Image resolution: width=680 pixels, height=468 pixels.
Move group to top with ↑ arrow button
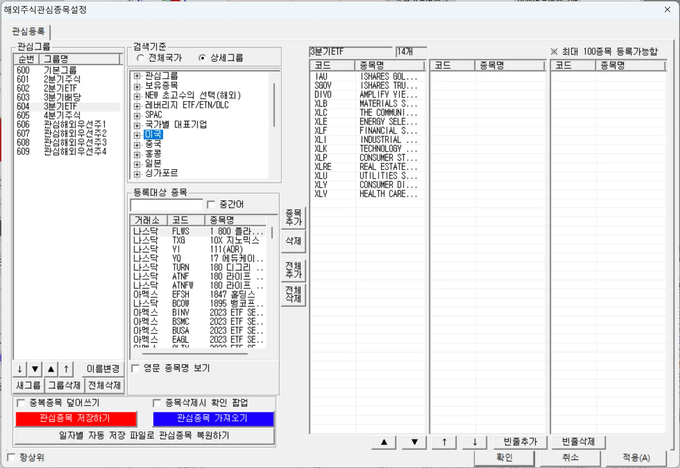pos(66,369)
